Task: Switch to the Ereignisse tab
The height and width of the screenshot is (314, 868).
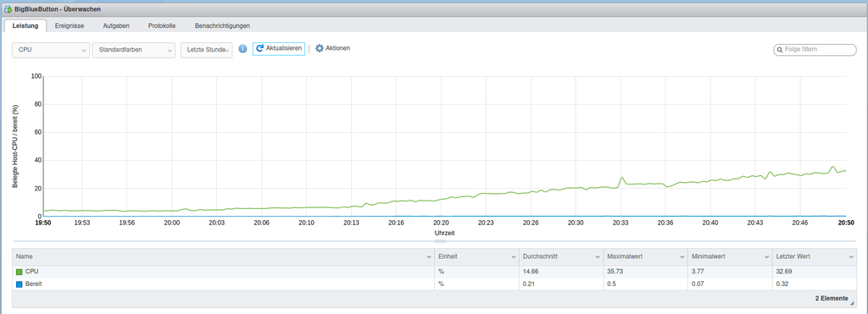Action: point(70,25)
